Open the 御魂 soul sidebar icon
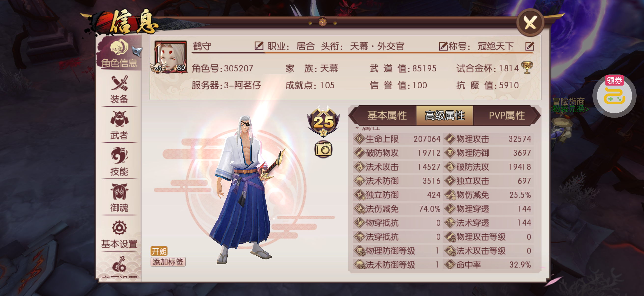 [119, 198]
